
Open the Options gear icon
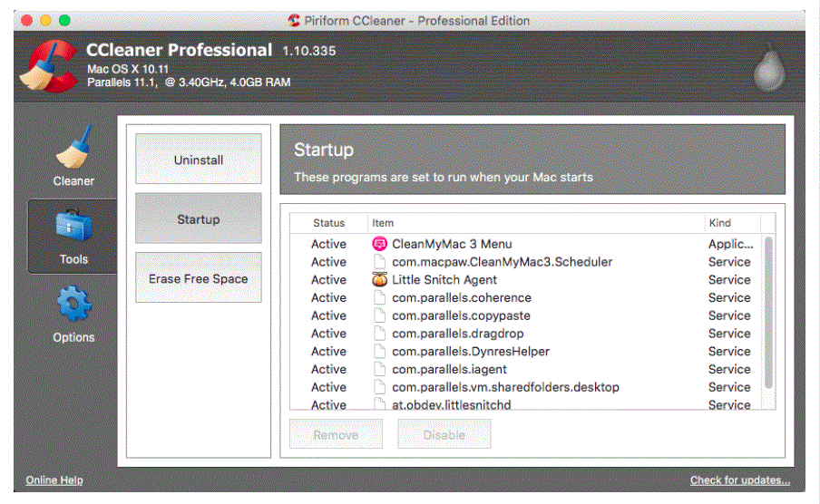73,303
